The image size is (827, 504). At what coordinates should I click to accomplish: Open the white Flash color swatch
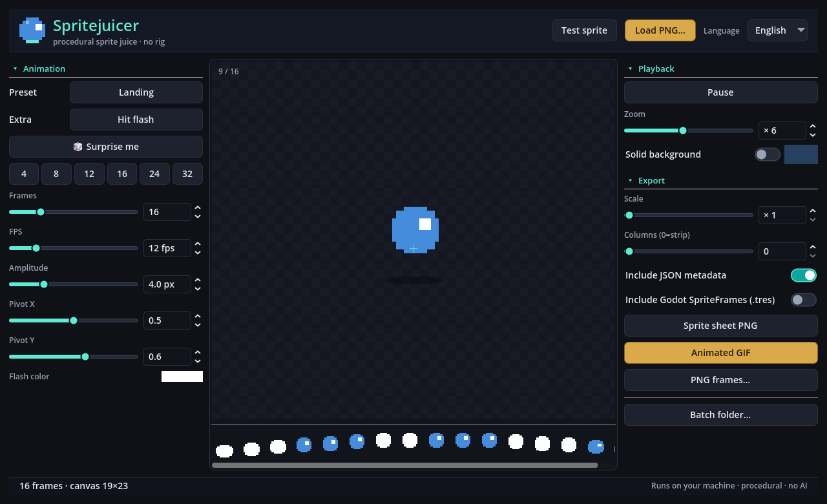point(182,377)
